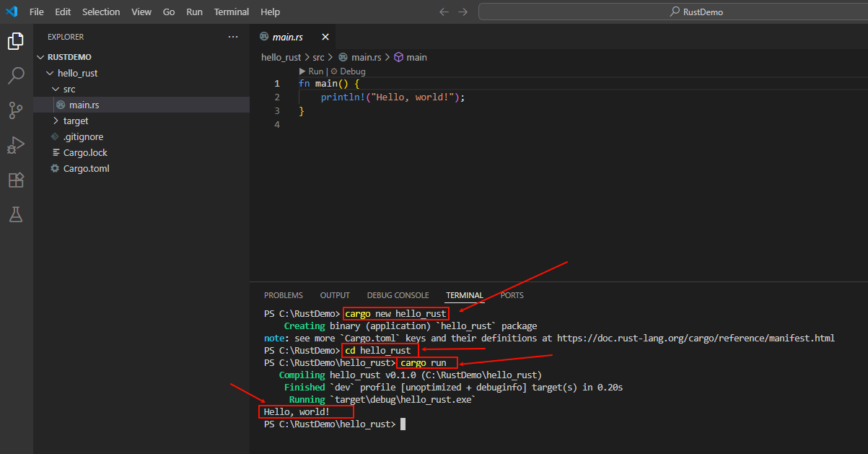Open the Help menu
Image resolution: width=868 pixels, height=454 pixels.
[270, 12]
